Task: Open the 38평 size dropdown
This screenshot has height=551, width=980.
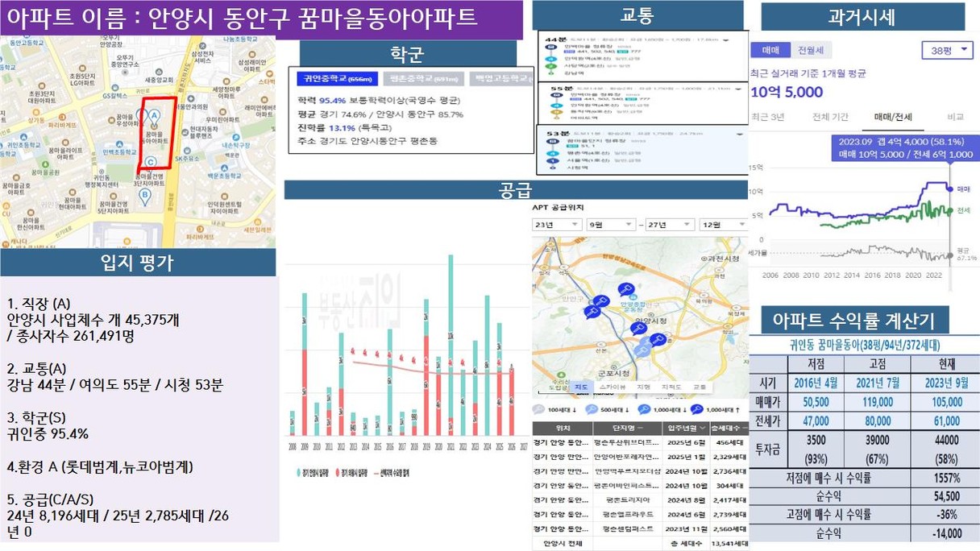Action: (x=947, y=50)
